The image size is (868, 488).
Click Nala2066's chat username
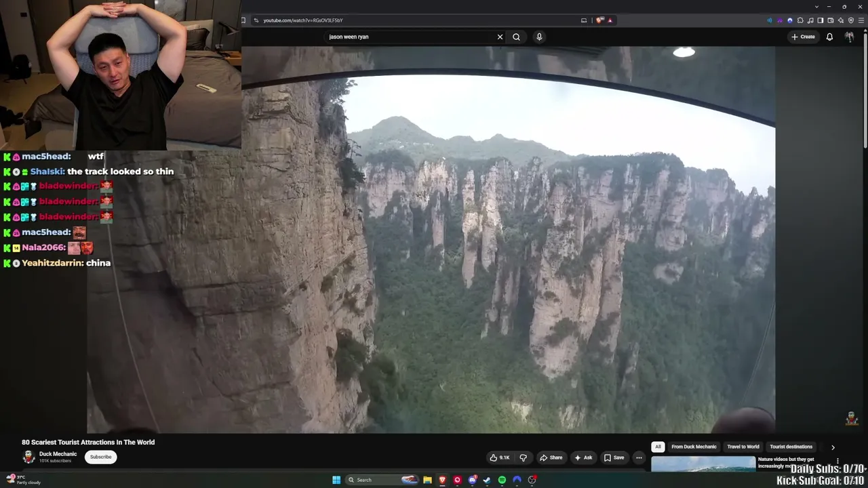point(43,248)
